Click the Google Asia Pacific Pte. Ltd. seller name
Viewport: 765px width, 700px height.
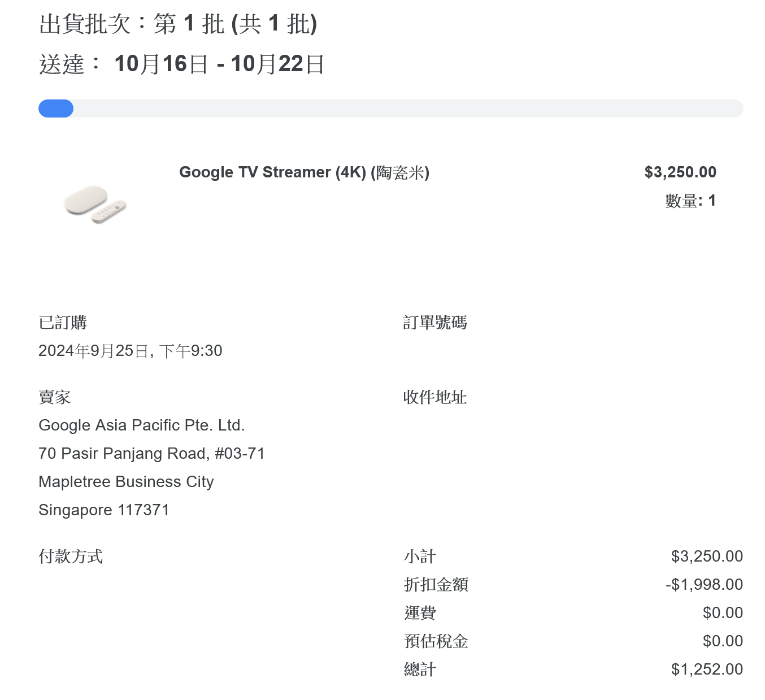(x=141, y=425)
